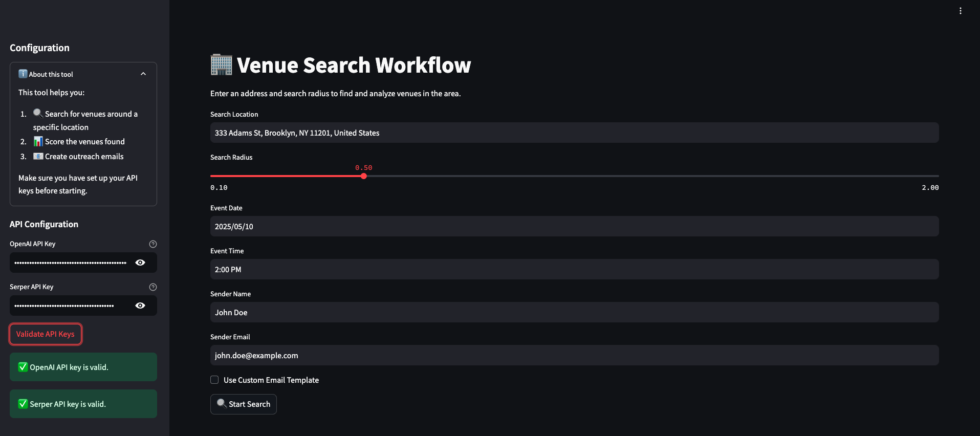Click the Search Location address field
This screenshot has height=436, width=980.
574,133
